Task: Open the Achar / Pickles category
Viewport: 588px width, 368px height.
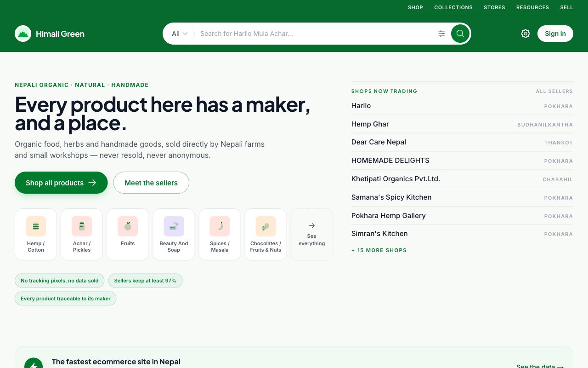Action: [82, 235]
